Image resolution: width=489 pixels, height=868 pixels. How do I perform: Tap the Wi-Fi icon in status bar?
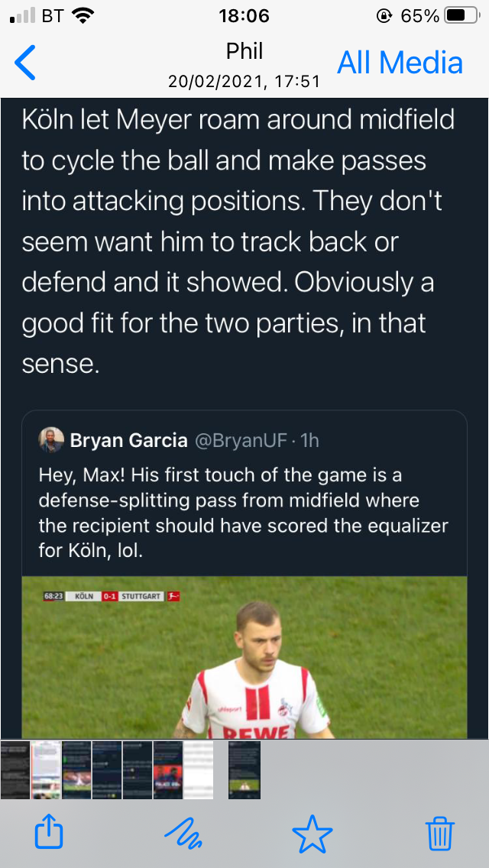[x=83, y=15]
